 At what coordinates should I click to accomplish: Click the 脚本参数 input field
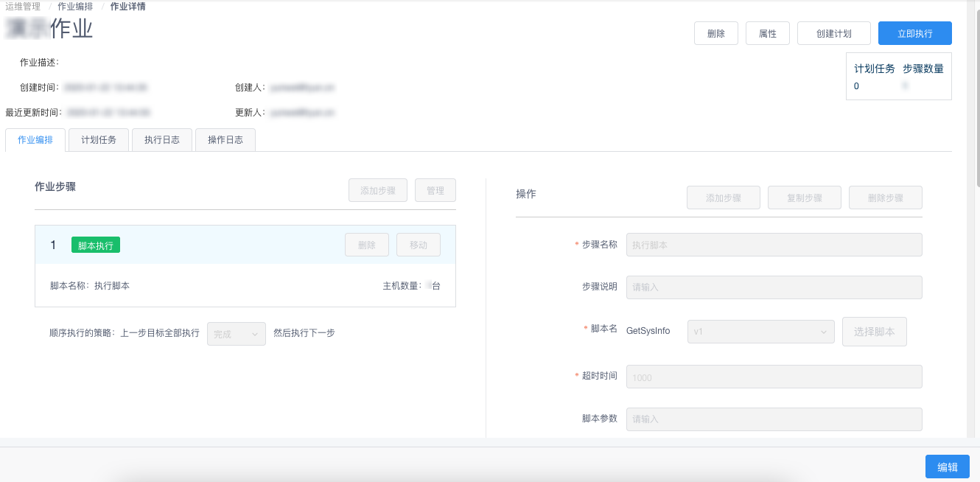774,419
